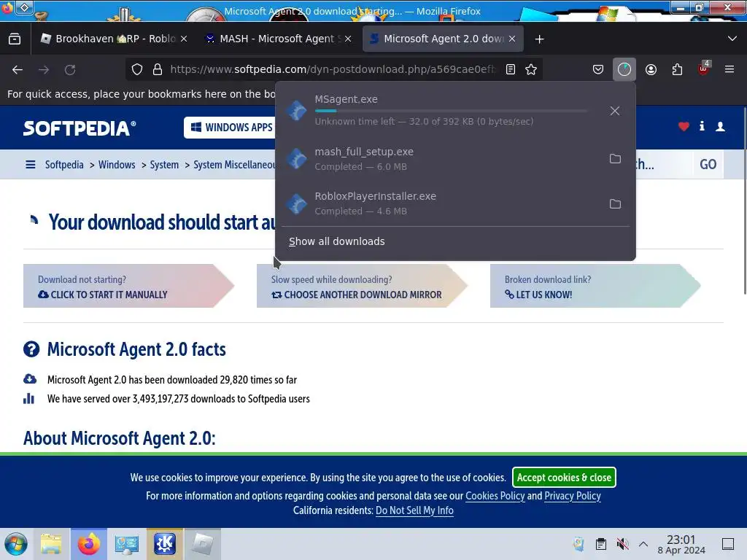This screenshot has width=747, height=560.
Task: List all tabs dropdown arrow
Action: (x=732, y=39)
